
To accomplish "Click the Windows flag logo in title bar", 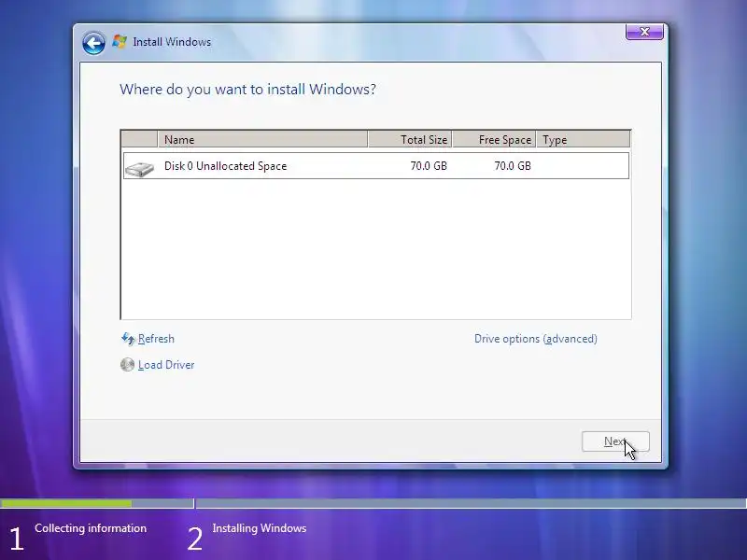I will 120,41.
